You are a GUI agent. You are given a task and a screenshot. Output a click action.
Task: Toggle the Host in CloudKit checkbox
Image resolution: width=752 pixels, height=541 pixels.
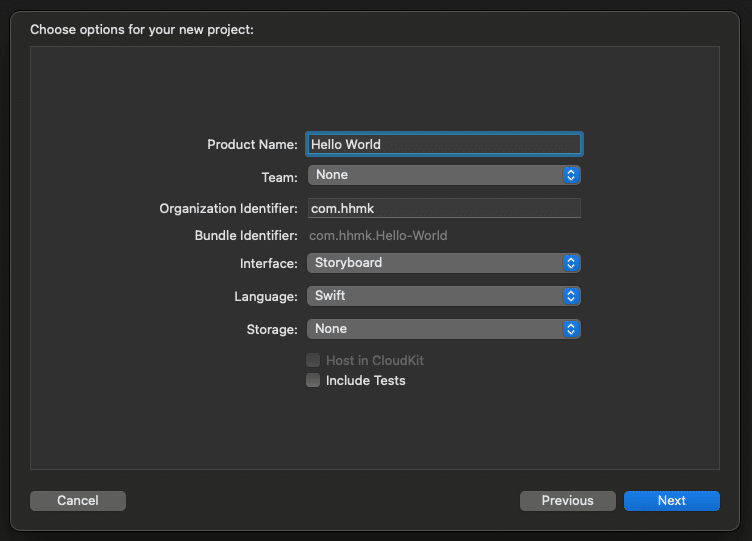click(x=313, y=360)
